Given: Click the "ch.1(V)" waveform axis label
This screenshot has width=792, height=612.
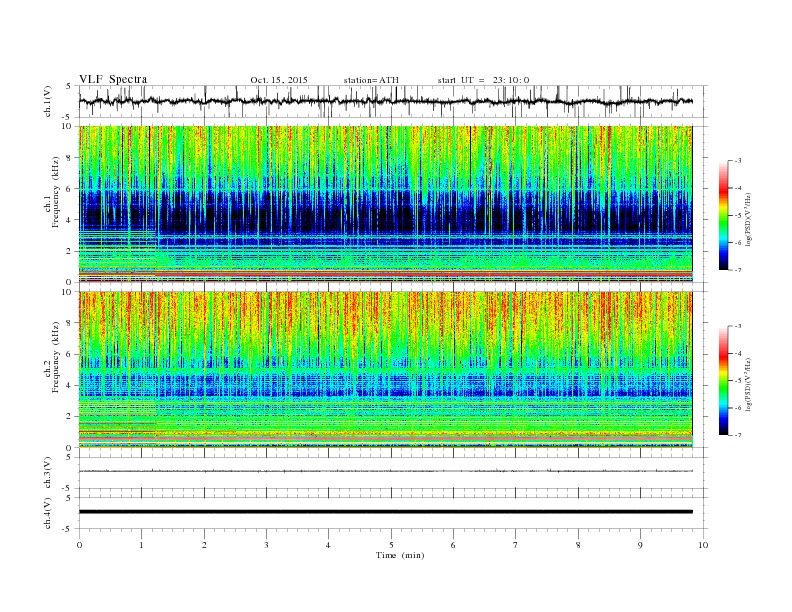Looking at the screenshot, I should (x=48, y=101).
